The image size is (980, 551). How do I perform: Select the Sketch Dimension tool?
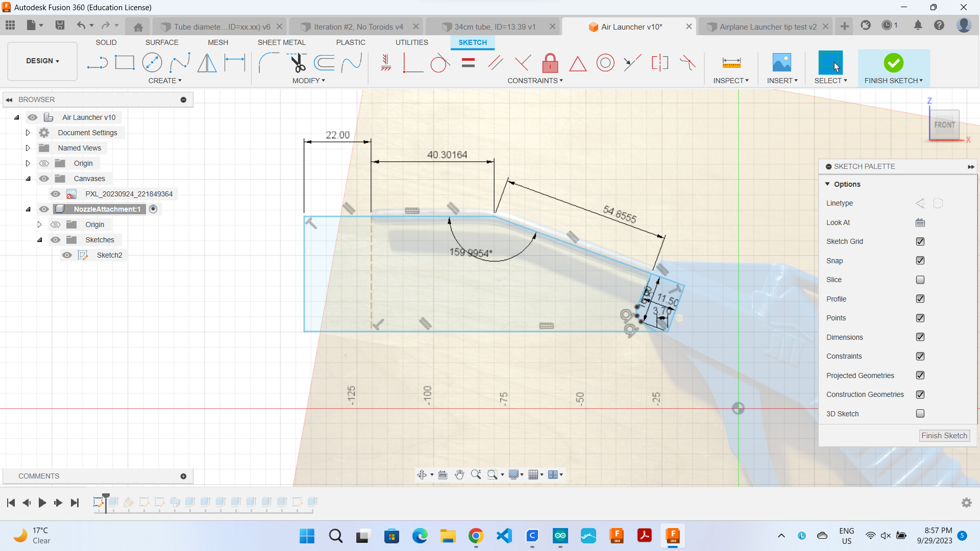point(235,63)
